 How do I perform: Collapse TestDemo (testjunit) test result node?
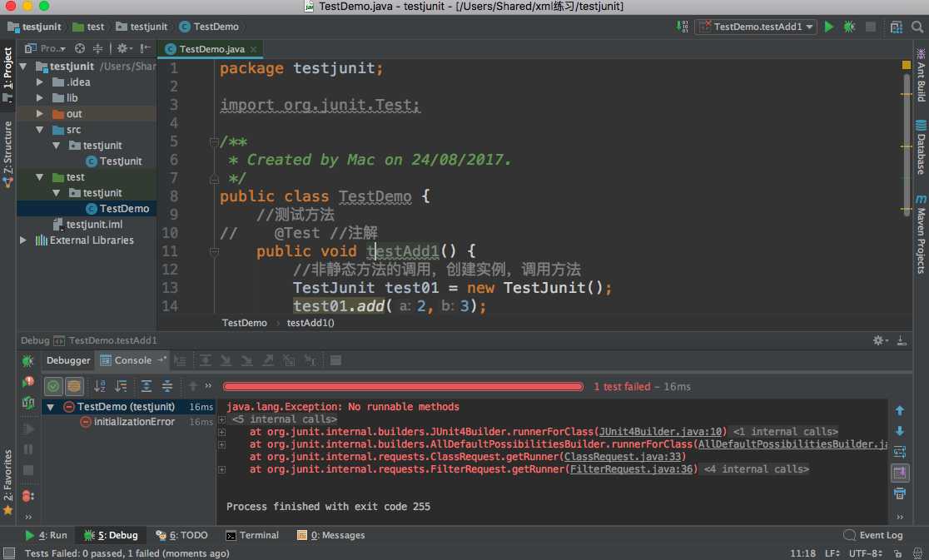coord(50,407)
